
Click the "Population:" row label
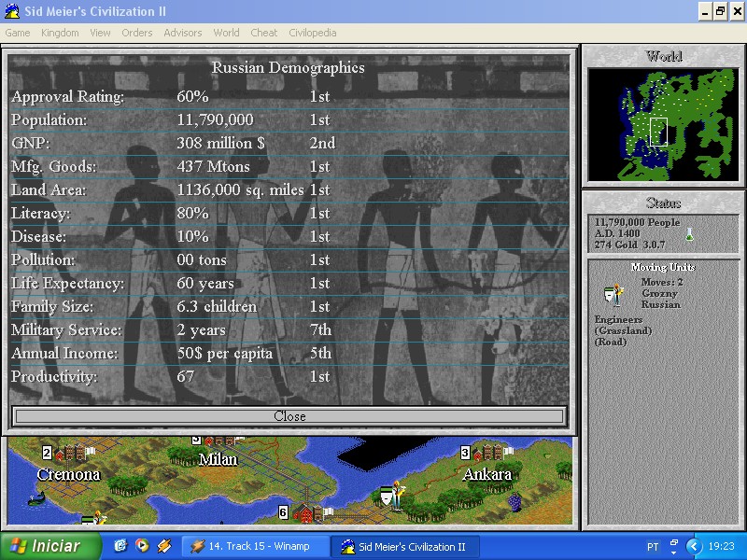[x=49, y=120]
